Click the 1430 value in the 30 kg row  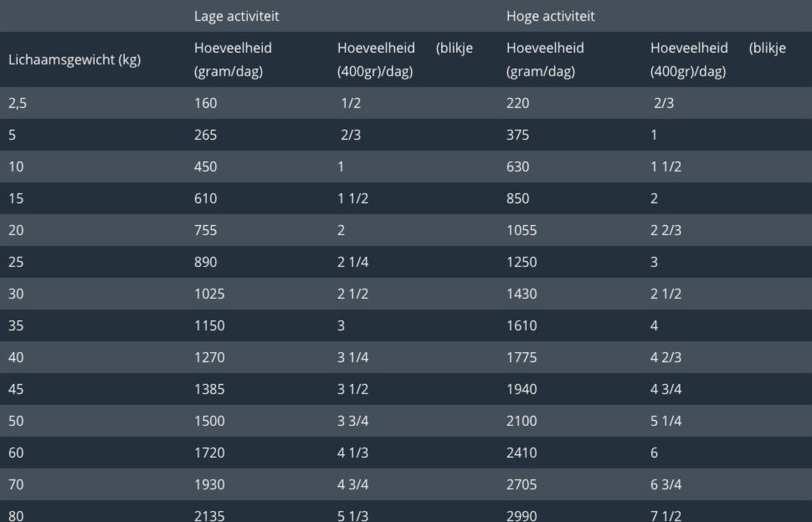522,294
